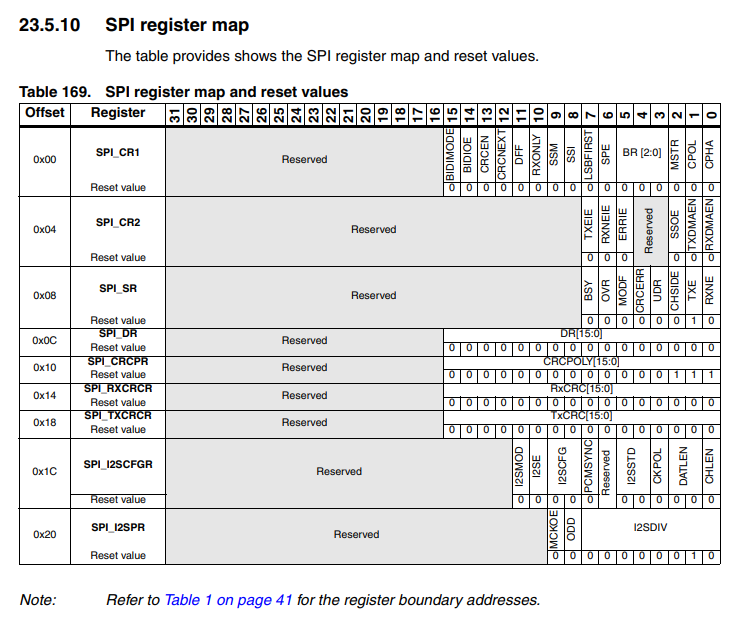
Task: Click the 'Table 169.' caption label
Action: [x=55, y=92]
